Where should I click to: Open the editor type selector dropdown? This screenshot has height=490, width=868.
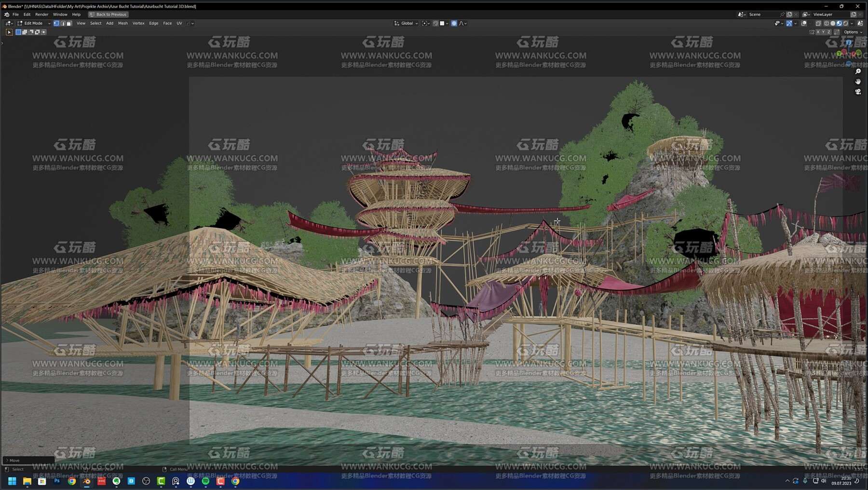pyautogui.click(x=9, y=23)
